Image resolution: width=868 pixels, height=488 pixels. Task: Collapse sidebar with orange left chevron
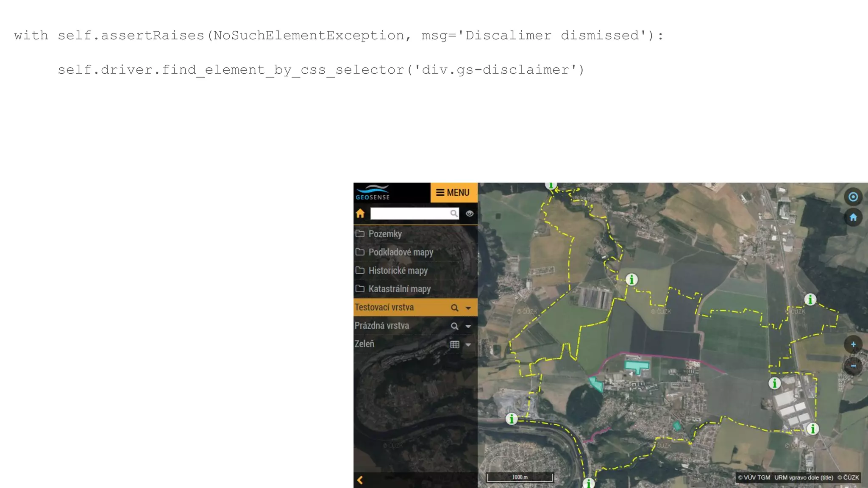360,480
